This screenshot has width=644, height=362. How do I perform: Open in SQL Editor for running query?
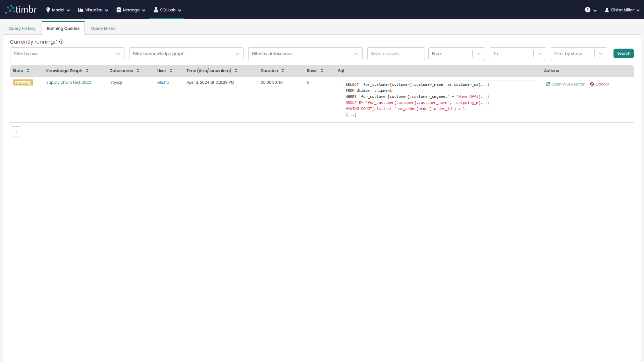click(565, 84)
